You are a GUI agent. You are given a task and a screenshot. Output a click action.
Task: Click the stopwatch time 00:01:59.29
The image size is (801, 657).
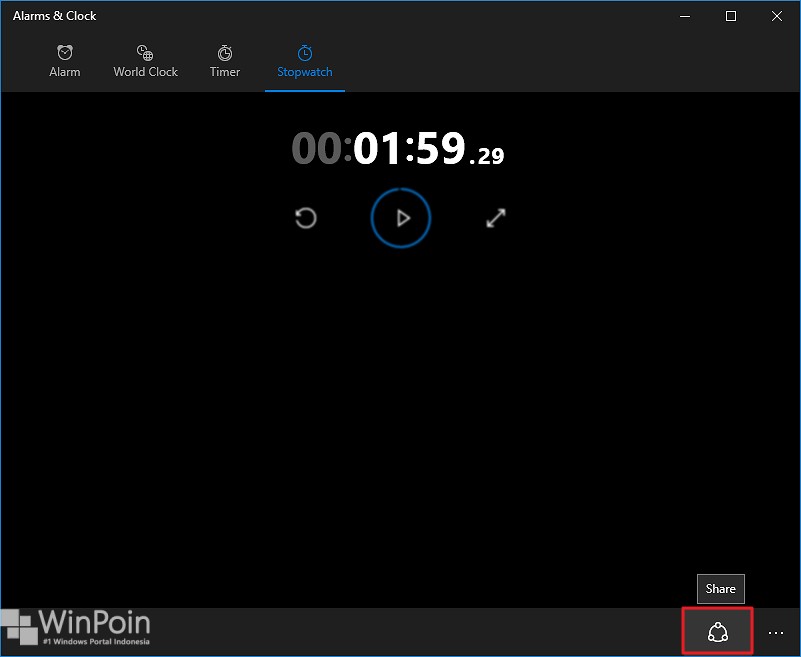[398, 149]
